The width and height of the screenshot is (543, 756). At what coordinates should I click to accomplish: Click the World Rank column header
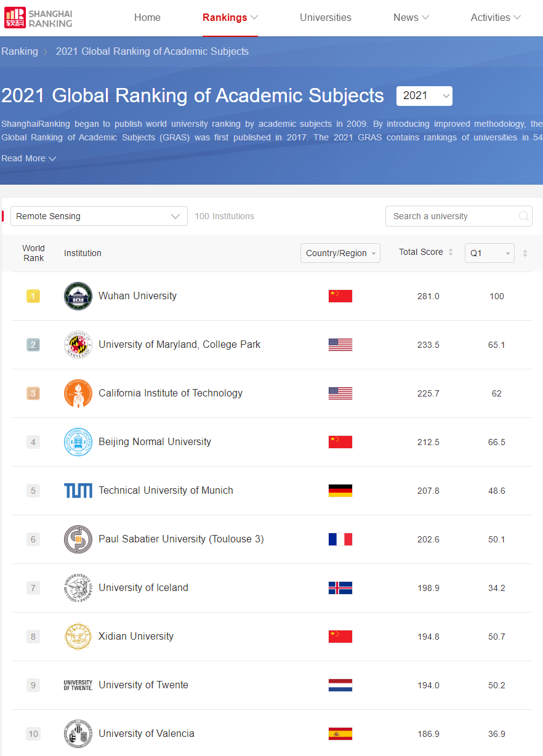point(33,253)
